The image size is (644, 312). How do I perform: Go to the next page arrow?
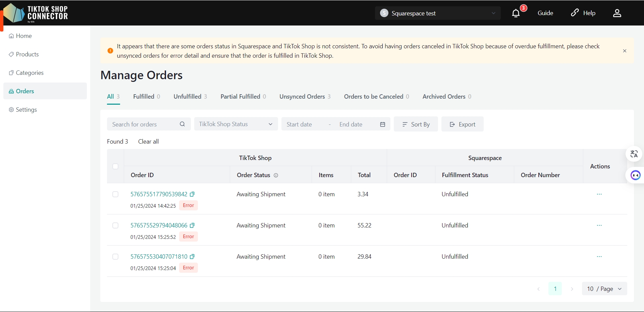[572, 289]
